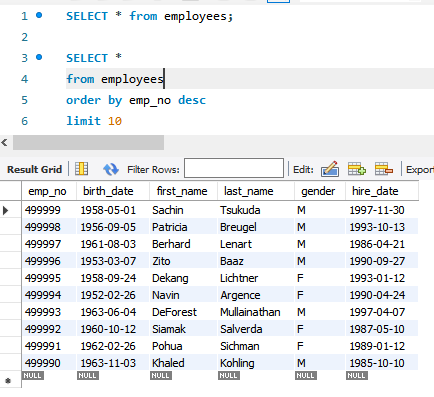Image resolution: width=434 pixels, height=397 pixels.
Task: Select first name cell Dekang
Action: pyautogui.click(x=183, y=278)
